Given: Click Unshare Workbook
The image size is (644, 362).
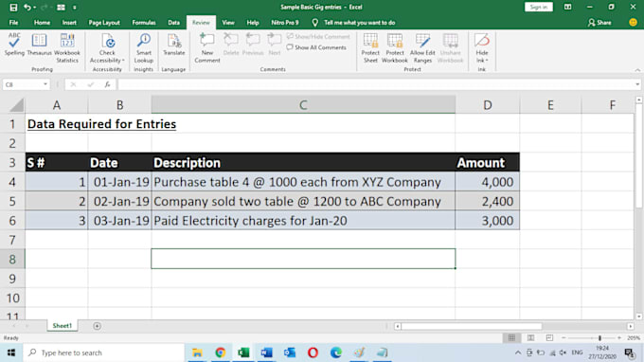Looking at the screenshot, I should pyautogui.click(x=450, y=47).
